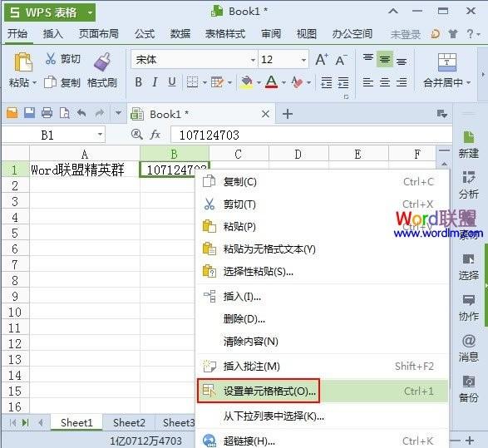The width and height of the screenshot is (488, 448).
Task: Click the fx insert function icon
Action: 155,135
